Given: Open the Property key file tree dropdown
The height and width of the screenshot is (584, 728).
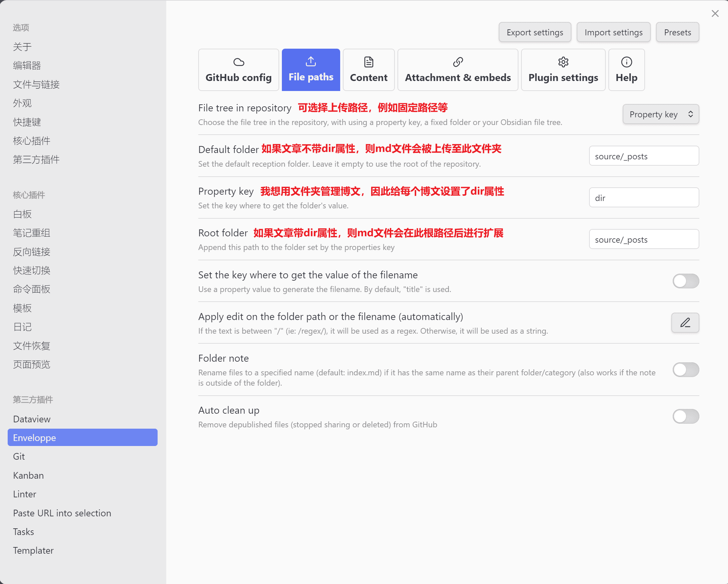Looking at the screenshot, I should click(660, 114).
